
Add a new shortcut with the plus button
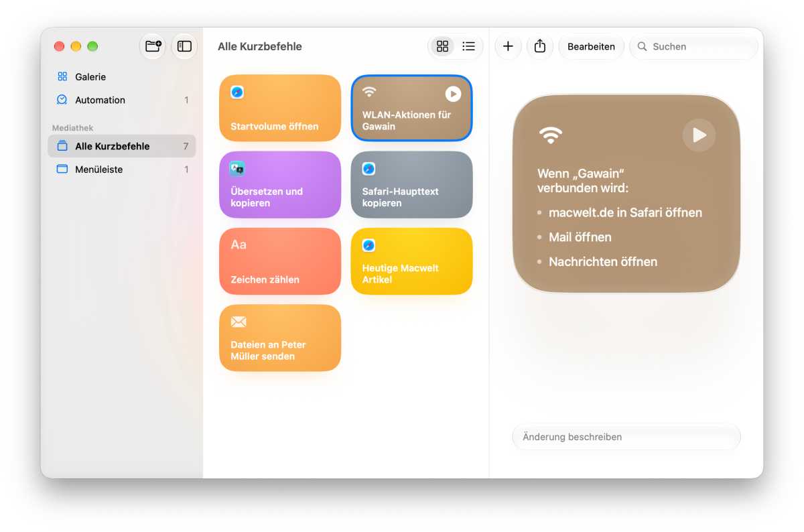[x=508, y=46]
